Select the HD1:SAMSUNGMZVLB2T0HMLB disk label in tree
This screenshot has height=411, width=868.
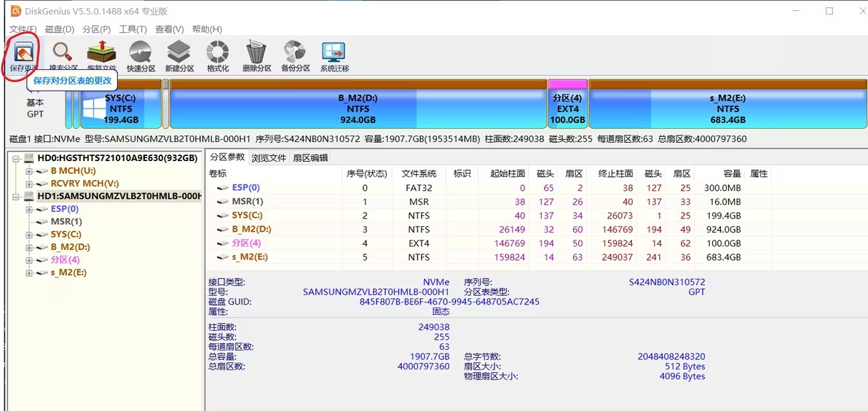[x=119, y=196]
